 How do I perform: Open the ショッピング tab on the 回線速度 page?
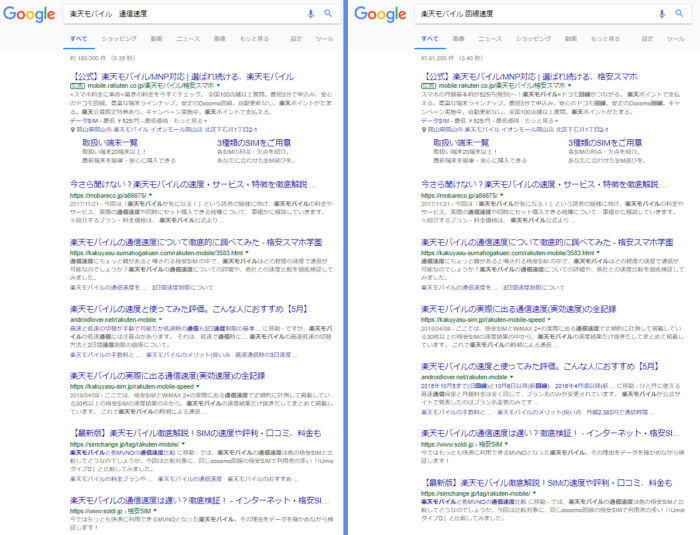coord(533,39)
